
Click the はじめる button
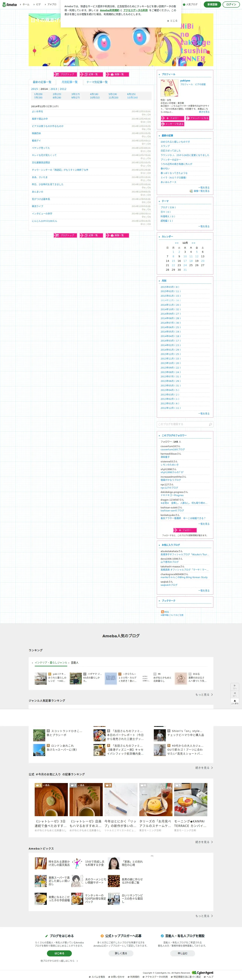pos(59,953)
